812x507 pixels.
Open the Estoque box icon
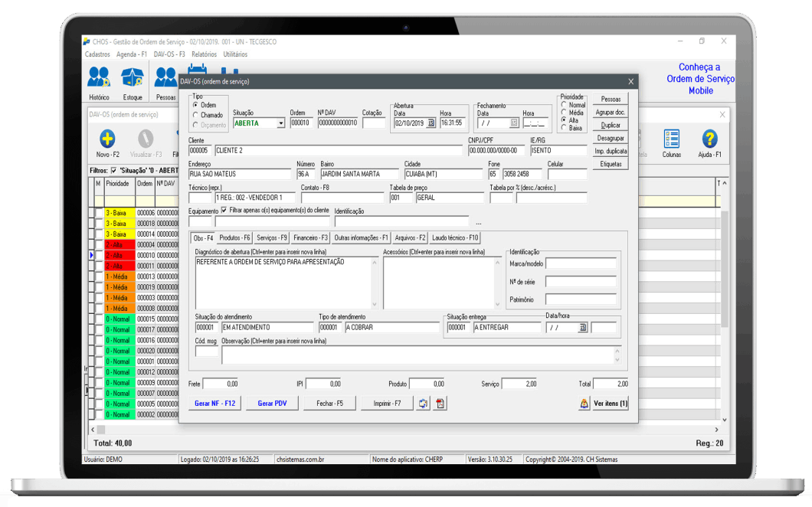pyautogui.click(x=132, y=77)
